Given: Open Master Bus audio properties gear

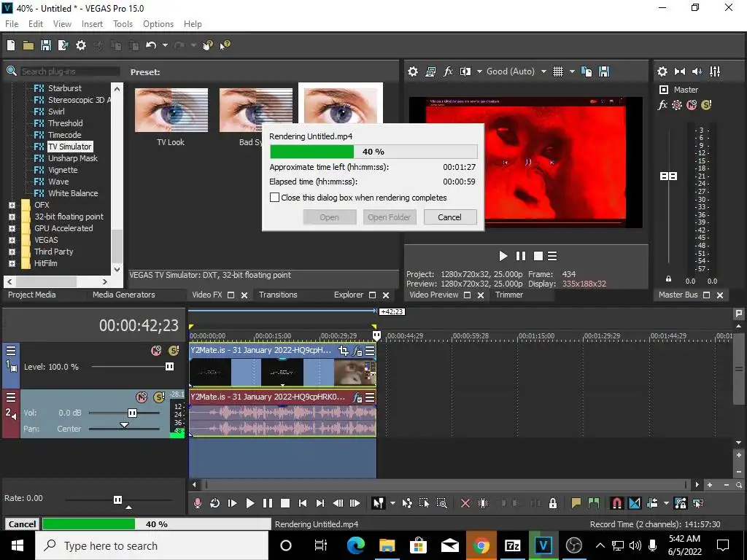Looking at the screenshot, I should coord(662,71).
